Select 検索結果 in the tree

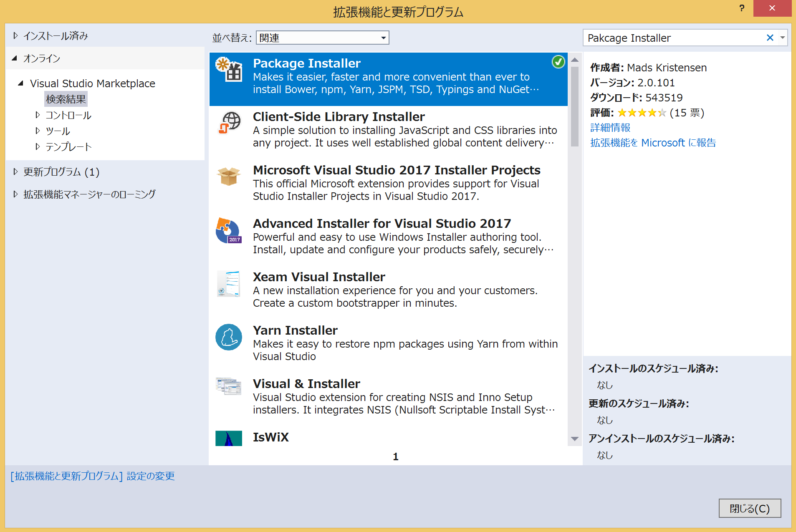coord(66,99)
